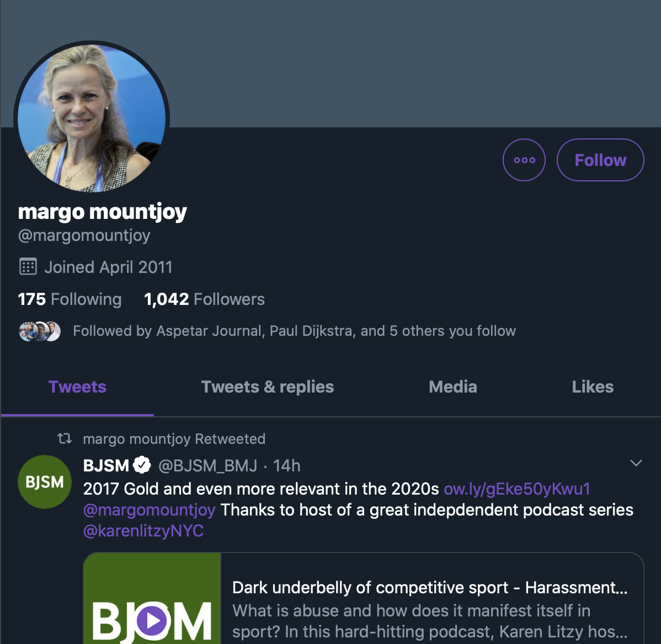Image resolution: width=661 pixels, height=644 pixels.
Task: Open the Media tab
Action: tap(453, 387)
